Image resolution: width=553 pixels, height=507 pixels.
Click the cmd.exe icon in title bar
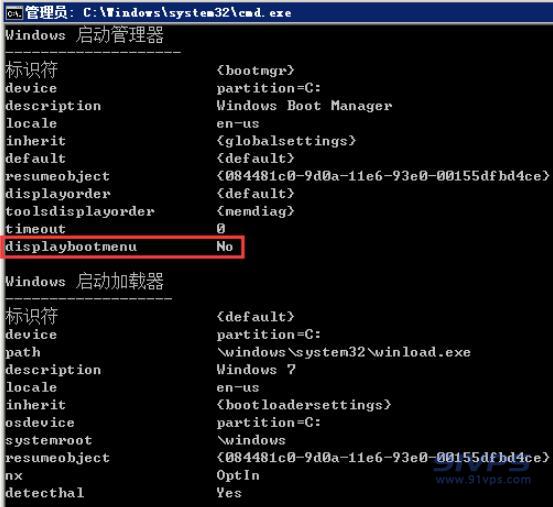pyautogui.click(x=14, y=13)
